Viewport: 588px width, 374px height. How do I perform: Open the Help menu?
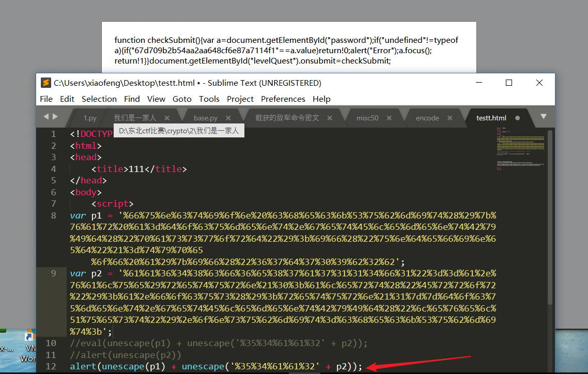[321, 99]
